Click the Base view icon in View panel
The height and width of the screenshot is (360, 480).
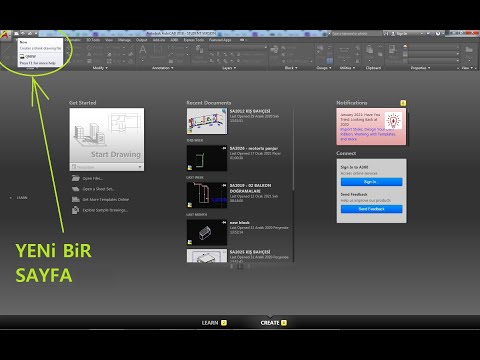[469, 50]
